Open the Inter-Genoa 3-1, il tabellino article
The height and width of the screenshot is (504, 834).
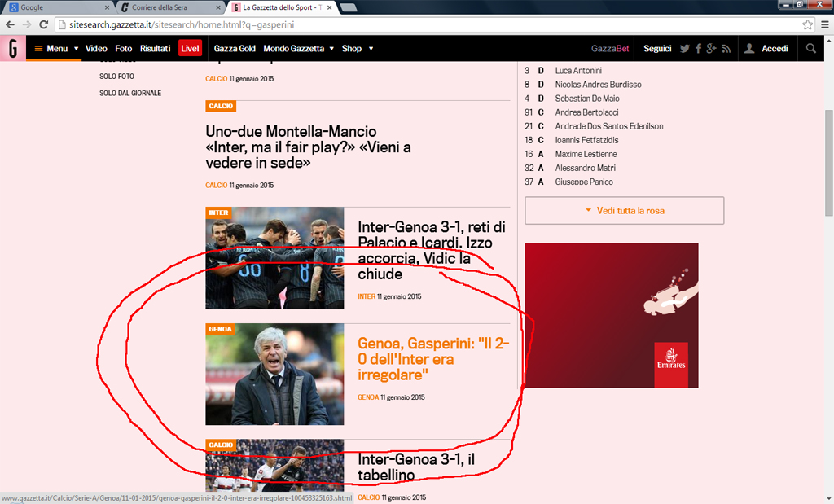coord(416,467)
